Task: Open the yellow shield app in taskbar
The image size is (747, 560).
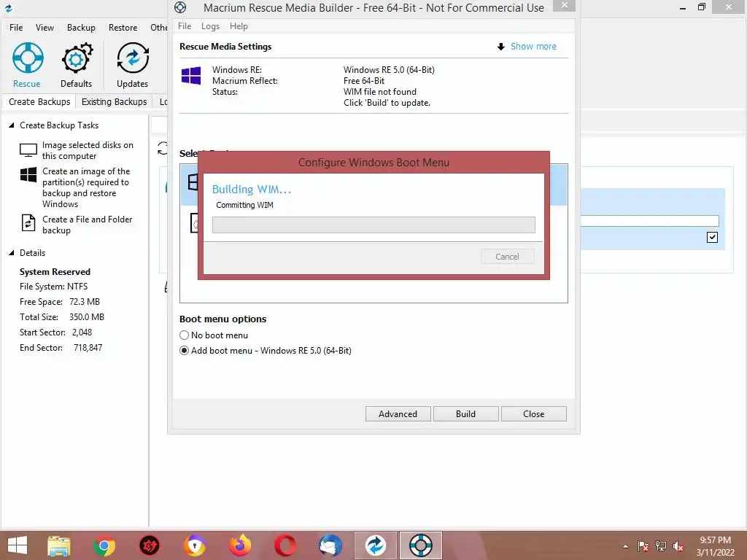Action: [x=195, y=545]
